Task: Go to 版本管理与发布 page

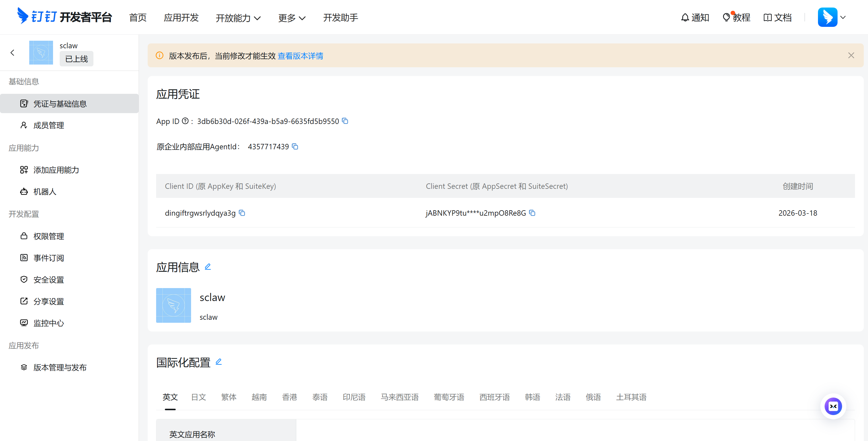Action: click(60, 367)
